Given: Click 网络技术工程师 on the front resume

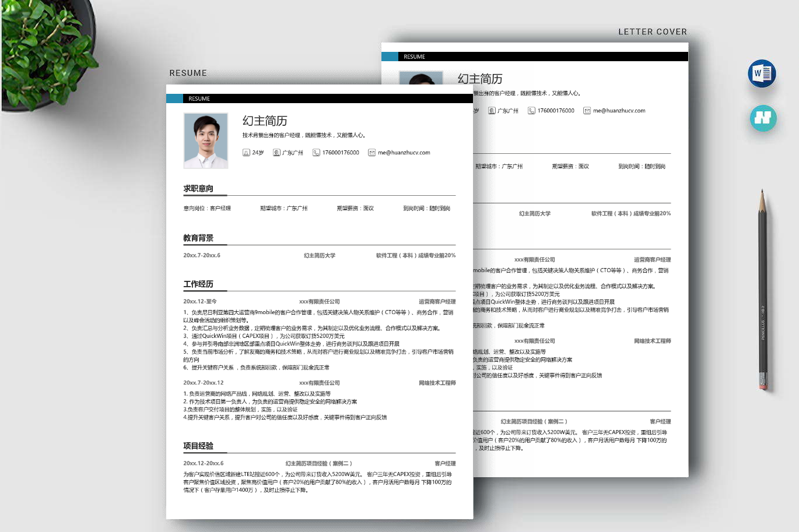Looking at the screenshot, I should coord(437,383).
